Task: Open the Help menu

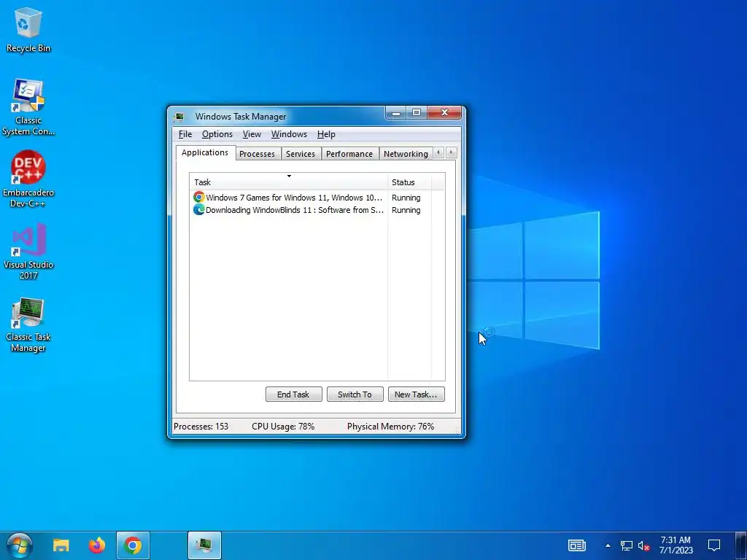Action: point(326,134)
